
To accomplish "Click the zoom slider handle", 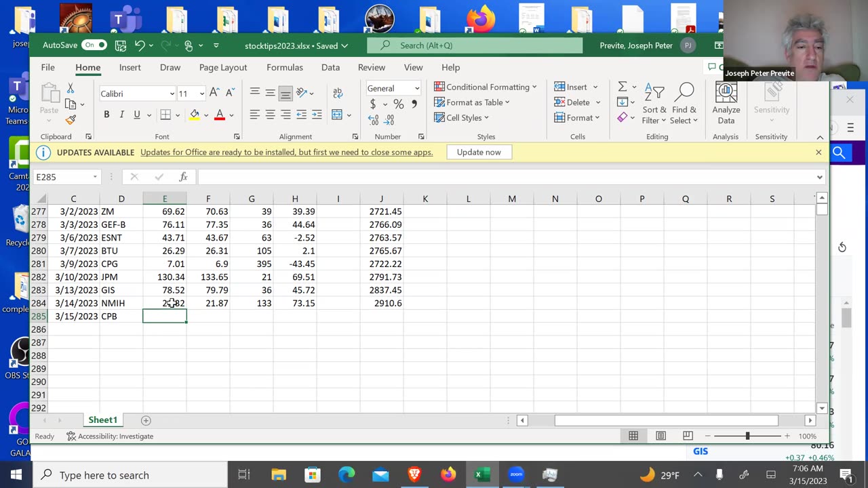I will tap(748, 436).
